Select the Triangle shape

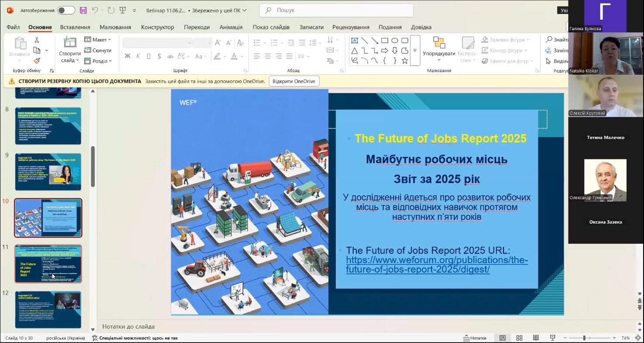click(x=355, y=50)
